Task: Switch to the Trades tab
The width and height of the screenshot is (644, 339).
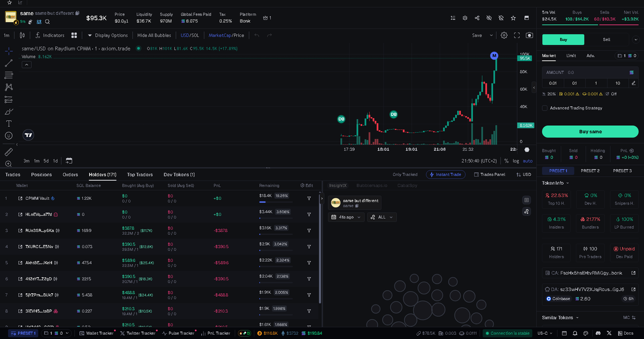Action: (x=13, y=175)
